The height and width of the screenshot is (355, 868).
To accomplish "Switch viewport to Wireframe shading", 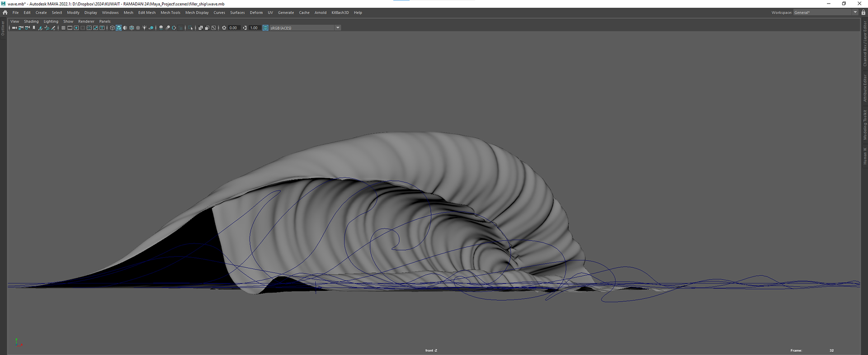I will pyautogui.click(x=112, y=28).
